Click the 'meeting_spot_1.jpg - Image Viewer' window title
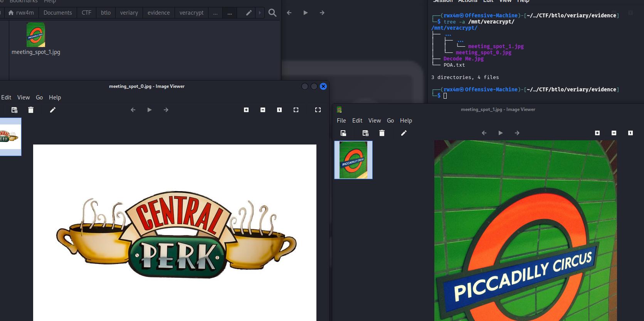 point(498,109)
